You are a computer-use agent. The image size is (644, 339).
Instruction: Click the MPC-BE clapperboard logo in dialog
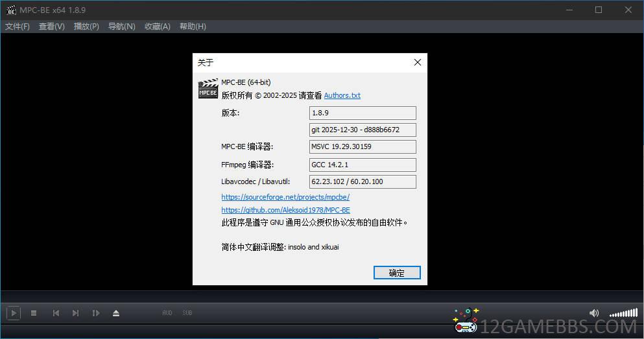[208, 88]
